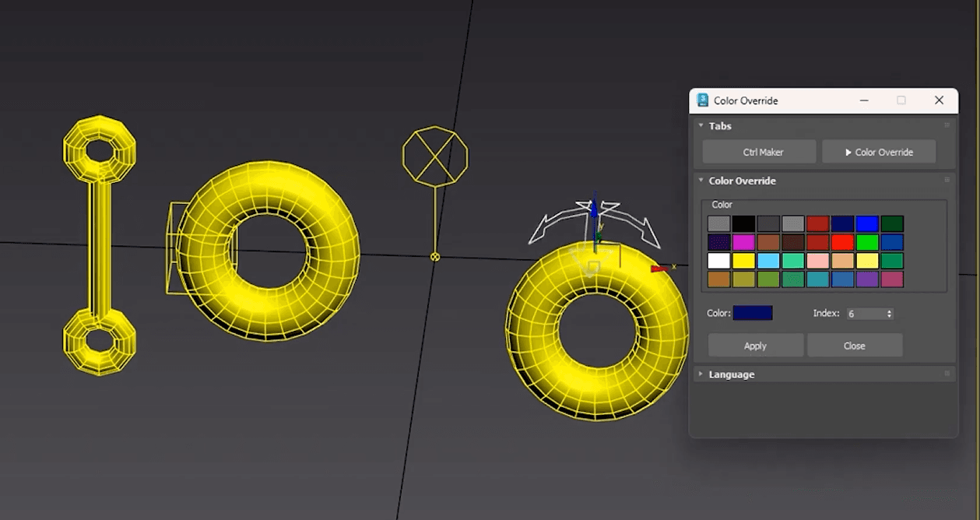The width and height of the screenshot is (980, 520).
Task: Click the Index label
Action: (826, 314)
